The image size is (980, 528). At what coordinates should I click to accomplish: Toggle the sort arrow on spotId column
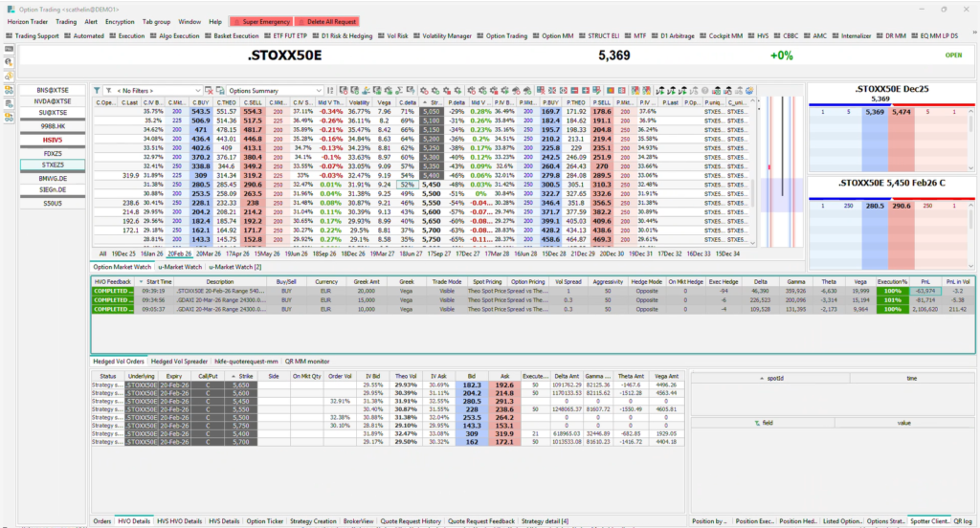tap(761, 378)
